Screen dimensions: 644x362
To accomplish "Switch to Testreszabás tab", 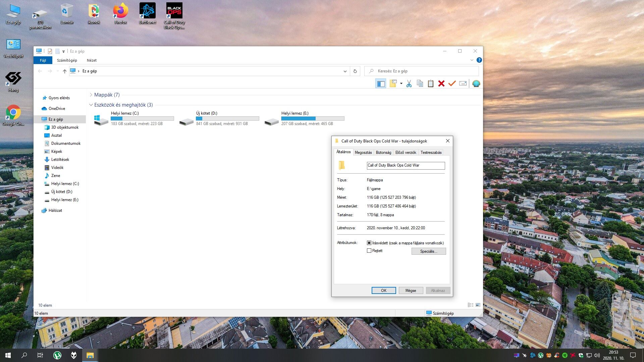I will point(431,153).
